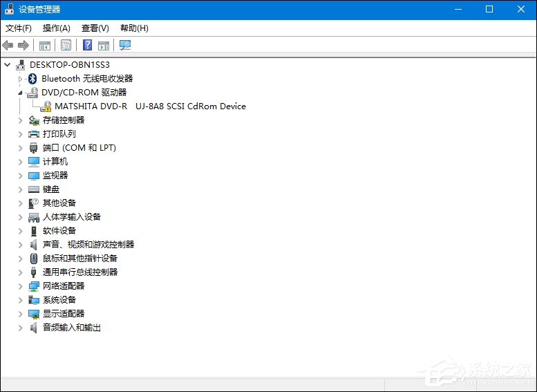Scan for hardware changes monitor icon
The height and width of the screenshot is (392, 537).
pyautogui.click(x=125, y=45)
